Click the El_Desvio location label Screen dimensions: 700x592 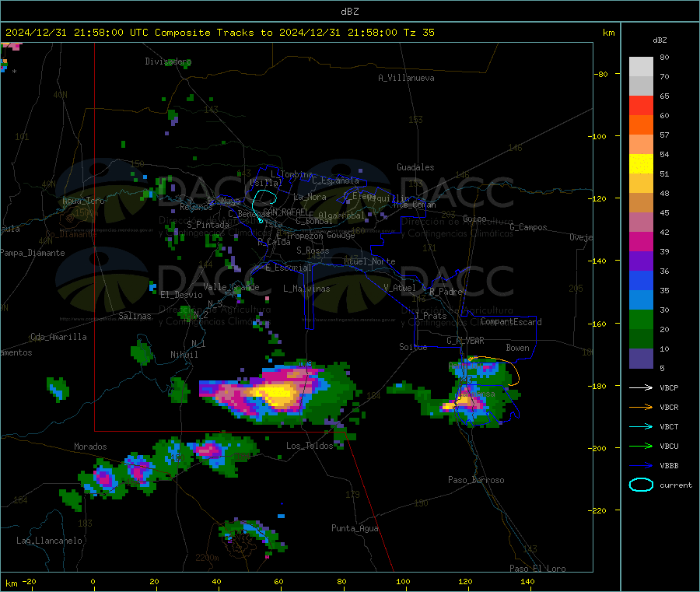click(x=182, y=295)
